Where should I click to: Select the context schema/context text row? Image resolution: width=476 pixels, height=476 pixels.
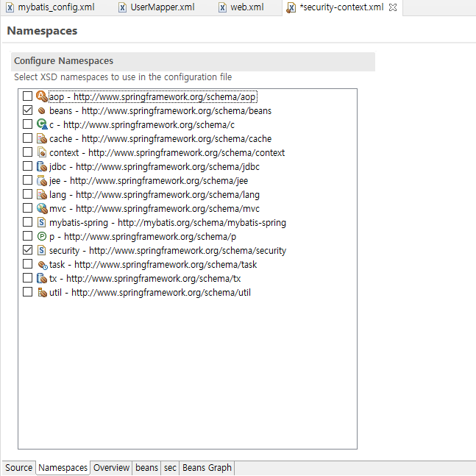167,153
